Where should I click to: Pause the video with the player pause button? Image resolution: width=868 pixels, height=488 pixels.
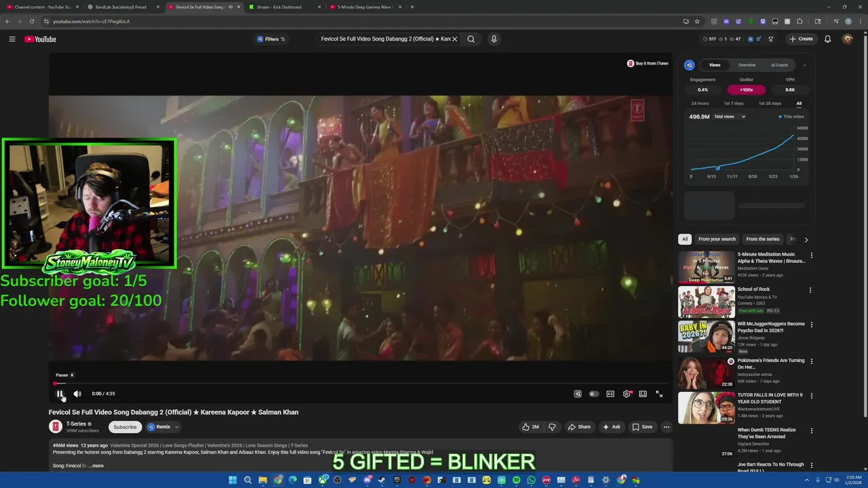(x=60, y=394)
